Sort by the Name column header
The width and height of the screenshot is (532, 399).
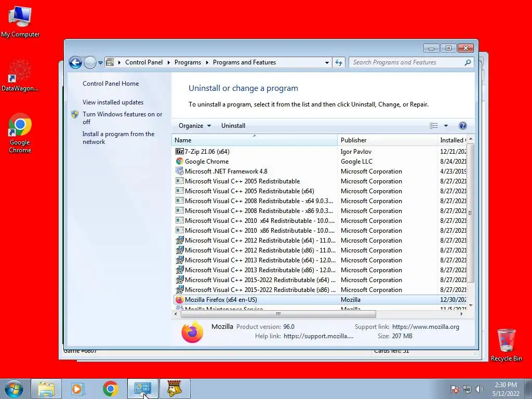[255, 140]
